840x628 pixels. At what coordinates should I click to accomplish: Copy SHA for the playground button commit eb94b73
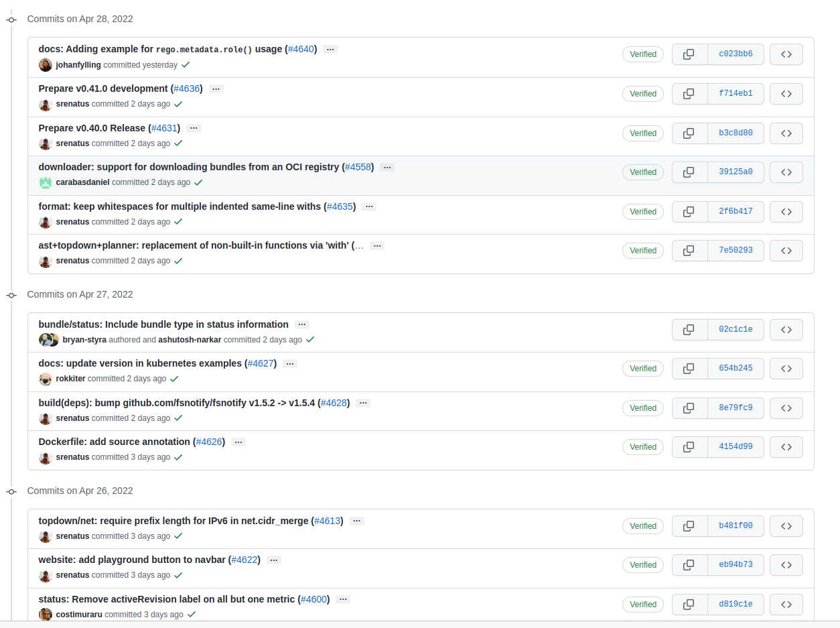[689, 565]
